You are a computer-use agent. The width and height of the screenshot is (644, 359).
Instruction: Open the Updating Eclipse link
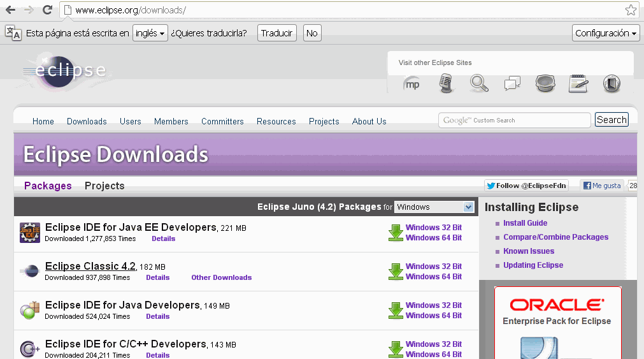[533, 265]
